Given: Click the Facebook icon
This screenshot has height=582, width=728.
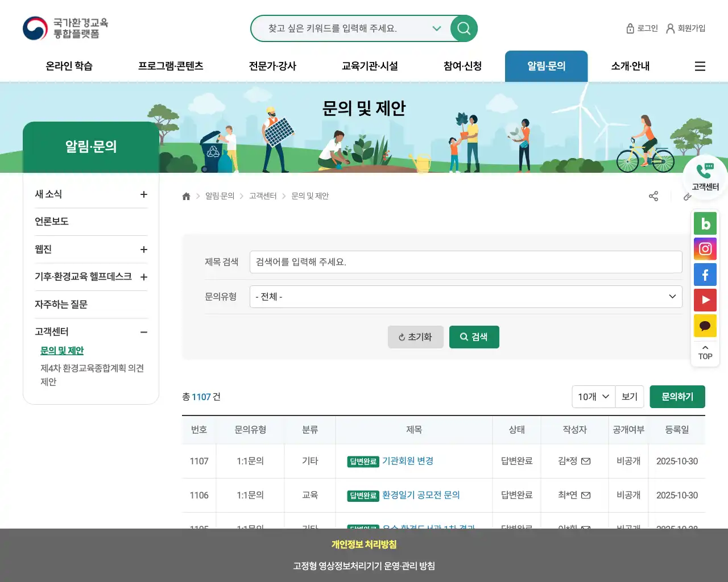Looking at the screenshot, I should coord(705,275).
